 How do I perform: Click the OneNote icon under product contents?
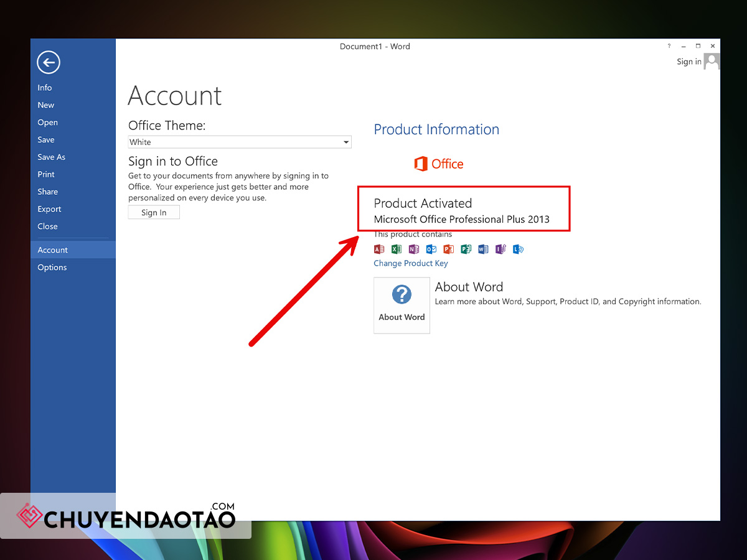click(414, 250)
